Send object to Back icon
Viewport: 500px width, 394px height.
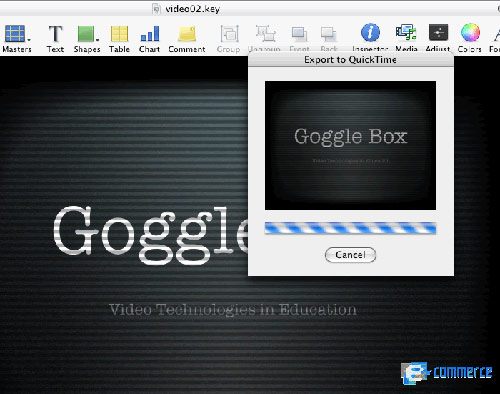click(x=328, y=34)
